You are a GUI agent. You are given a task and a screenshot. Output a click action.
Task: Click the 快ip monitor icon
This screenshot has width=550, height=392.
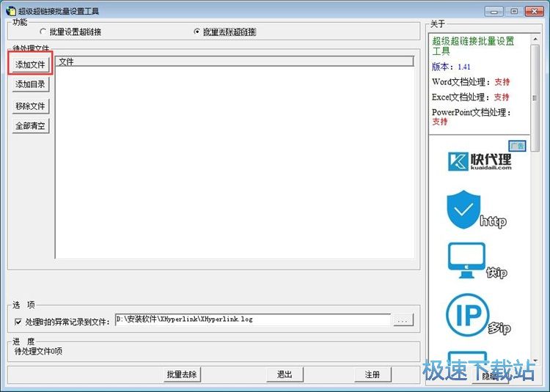[466, 260]
